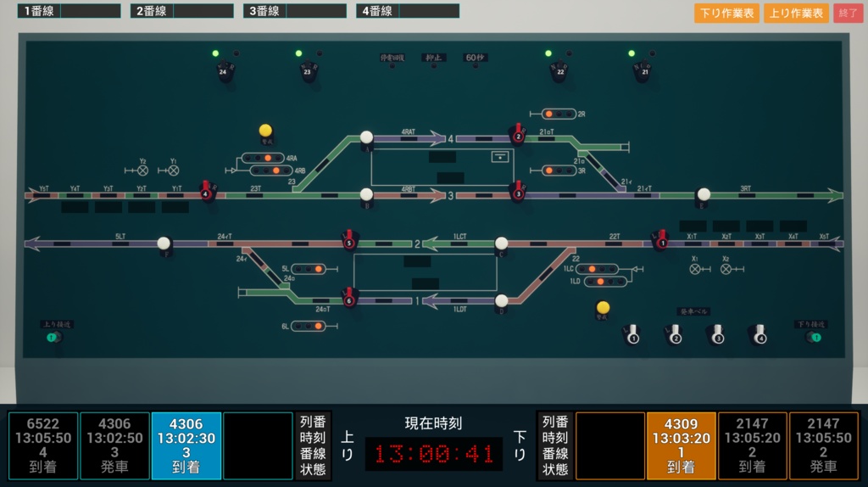Push white route button E
Image resolution: width=868 pixels, height=487 pixels.
(704, 194)
